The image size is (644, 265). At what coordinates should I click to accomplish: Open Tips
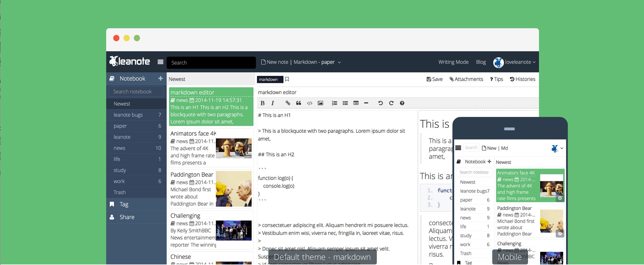pyautogui.click(x=496, y=79)
